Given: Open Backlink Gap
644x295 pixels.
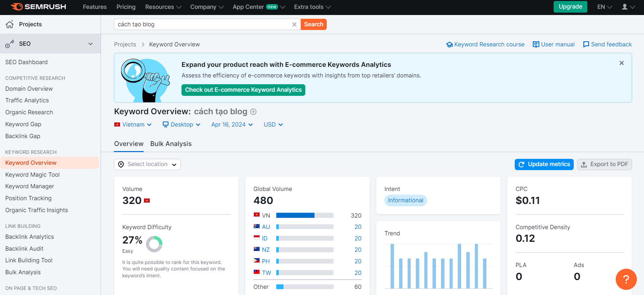Looking at the screenshot, I should click(x=23, y=136).
